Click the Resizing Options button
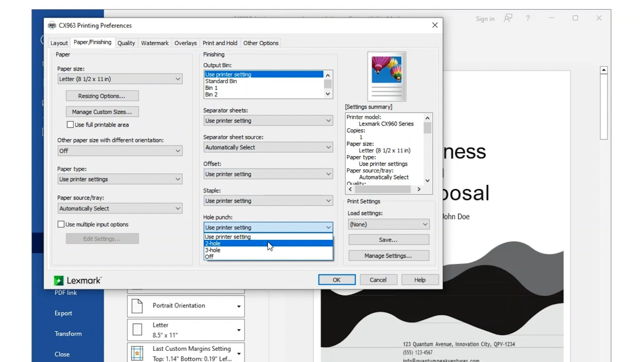Image resolution: width=644 pixels, height=362 pixels. pyautogui.click(x=102, y=96)
